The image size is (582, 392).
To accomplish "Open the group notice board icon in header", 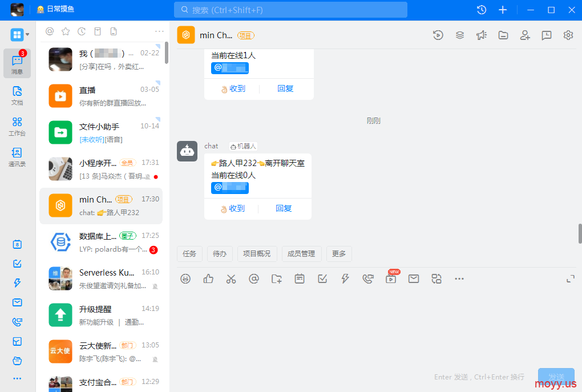I will point(547,35).
